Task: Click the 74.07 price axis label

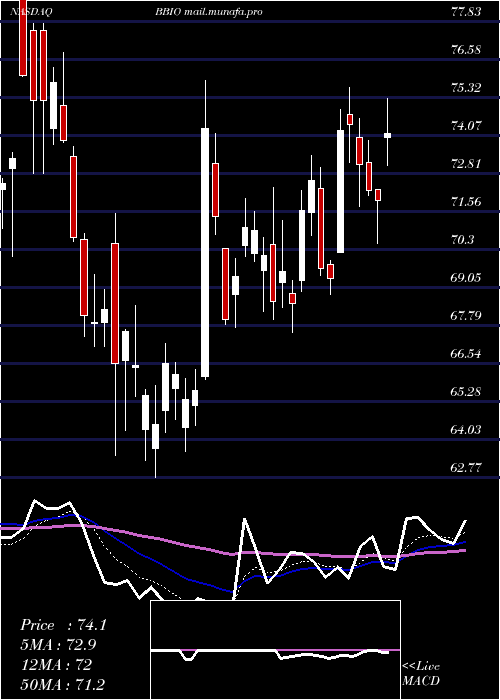Action: pos(466,126)
